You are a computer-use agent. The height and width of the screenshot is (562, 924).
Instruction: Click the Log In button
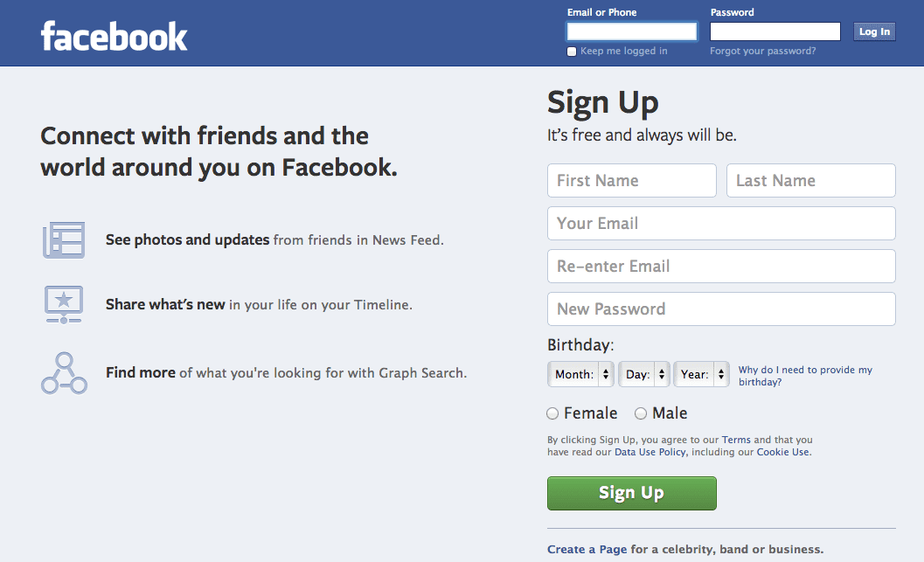pyautogui.click(x=874, y=31)
